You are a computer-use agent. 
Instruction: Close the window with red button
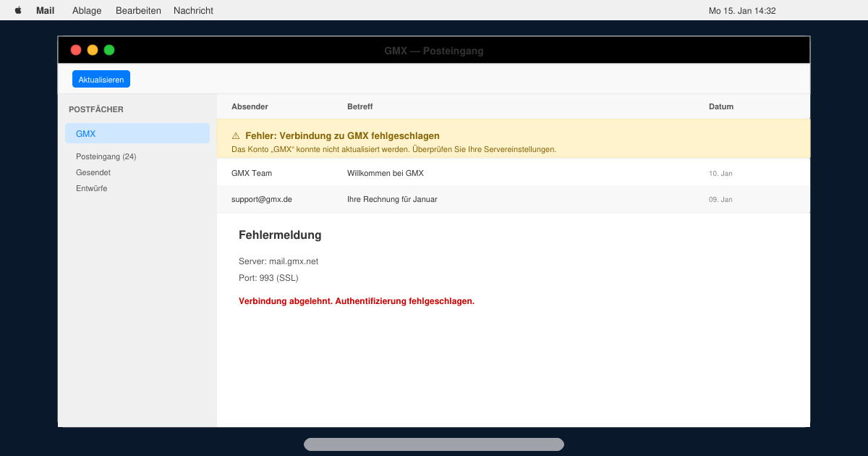pyautogui.click(x=76, y=50)
